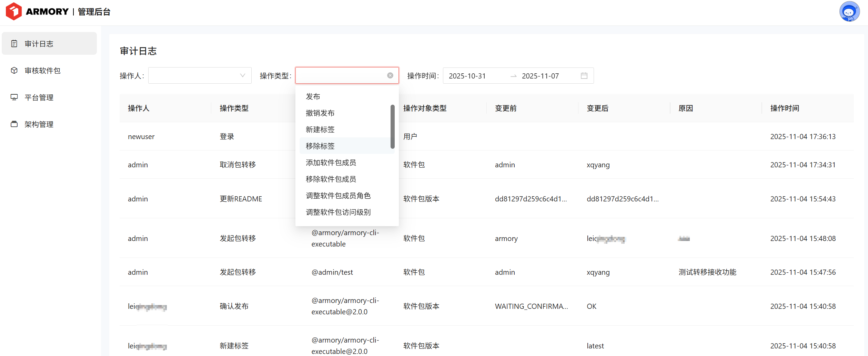This screenshot has width=868, height=356.
Task: Click the start date field 2025-10-31
Action: [467, 76]
